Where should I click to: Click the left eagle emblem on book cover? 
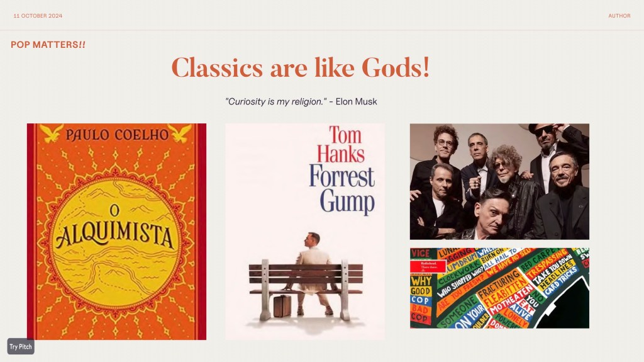(x=52, y=133)
